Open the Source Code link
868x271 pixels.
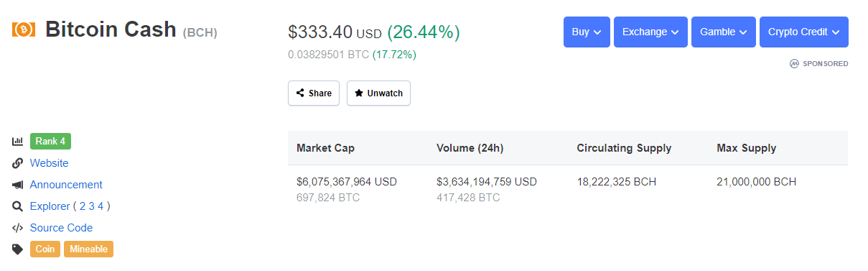[61, 228]
